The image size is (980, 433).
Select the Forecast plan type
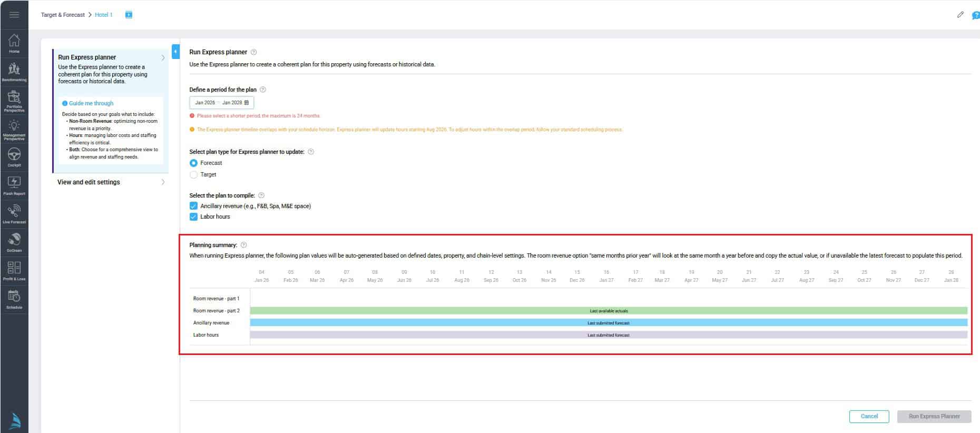(x=193, y=163)
